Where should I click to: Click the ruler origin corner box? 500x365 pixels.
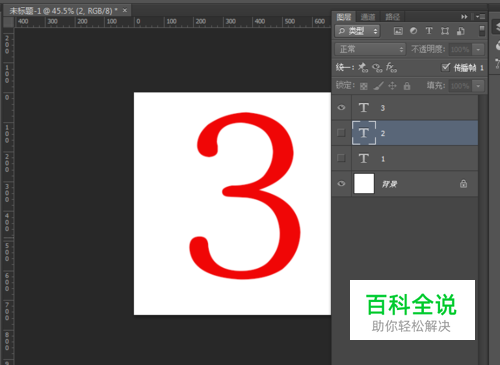(8, 22)
